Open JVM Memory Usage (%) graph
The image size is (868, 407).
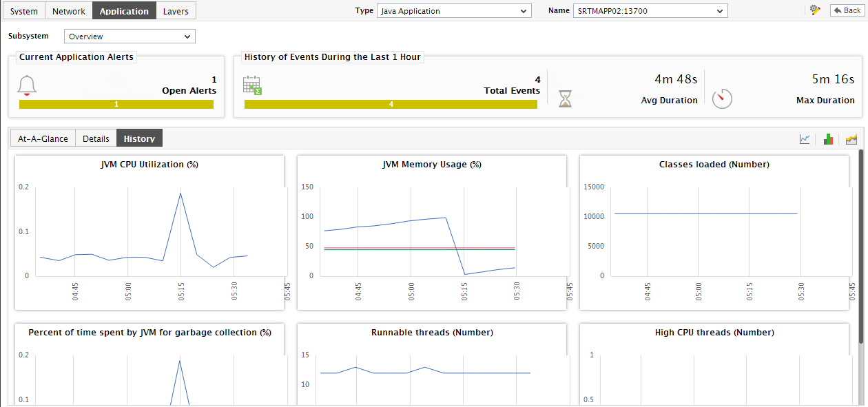pos(432,232)
